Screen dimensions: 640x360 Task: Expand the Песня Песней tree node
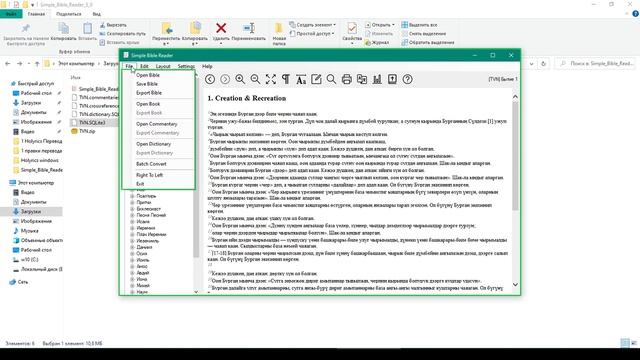[x=132, y=215]
